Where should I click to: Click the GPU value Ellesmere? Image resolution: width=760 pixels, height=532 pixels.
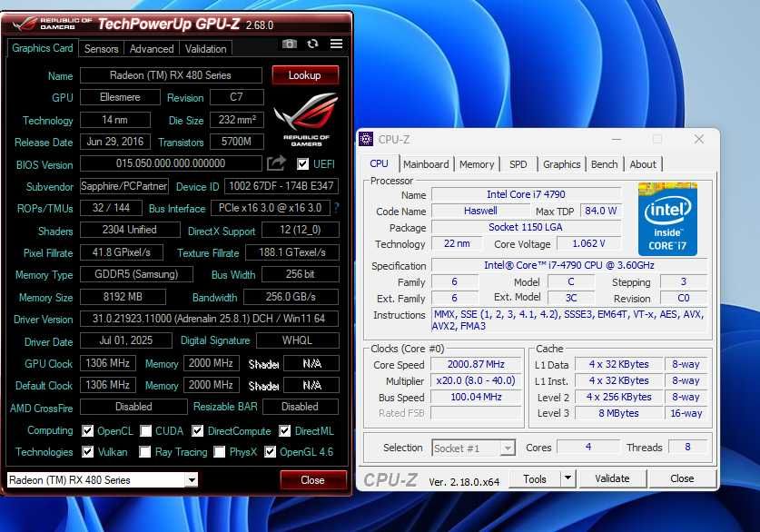click(120, 97)
